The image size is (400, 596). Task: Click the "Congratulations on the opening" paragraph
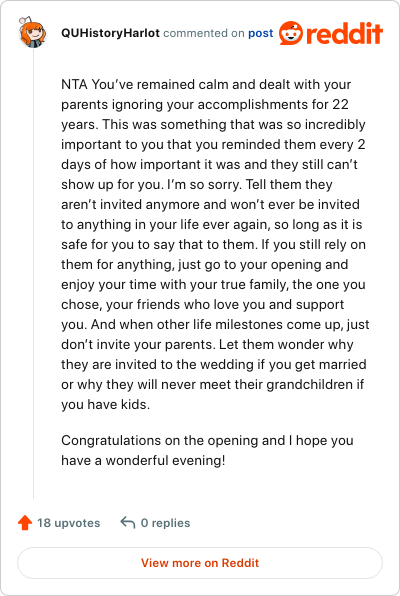(207, 450)
